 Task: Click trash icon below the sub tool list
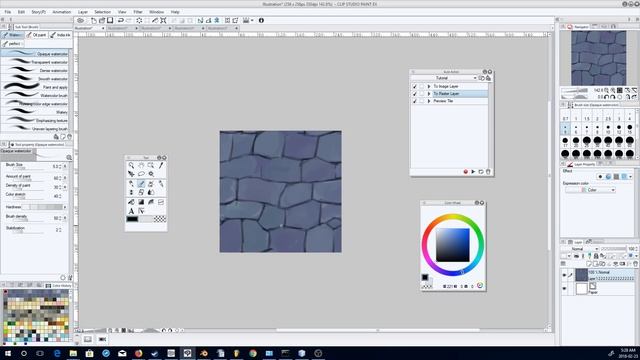[x=69, y=137]
